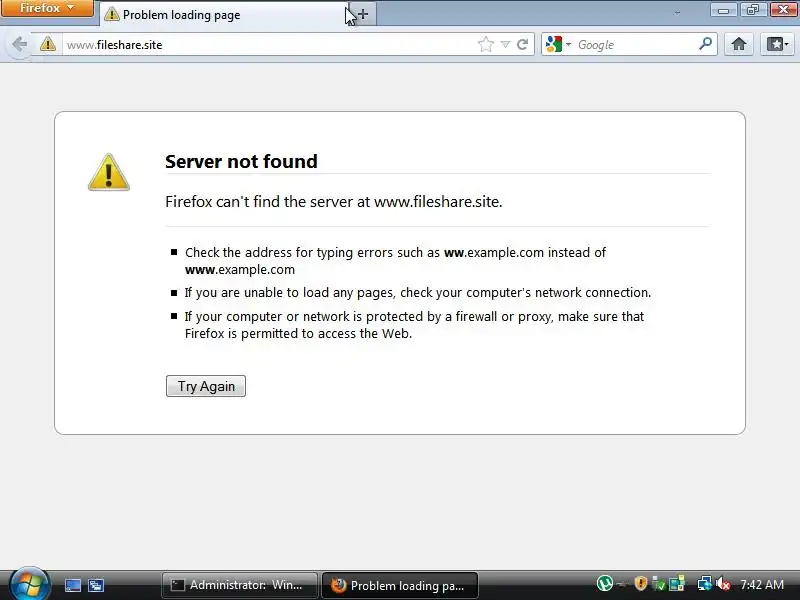Click the muted volume tray icon

tap(723, 583)
